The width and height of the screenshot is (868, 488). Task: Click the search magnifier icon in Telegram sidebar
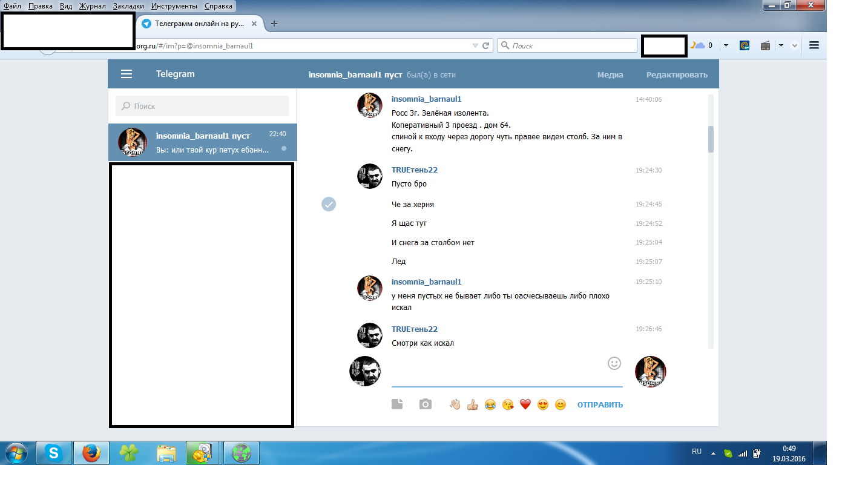click(126, 106)
